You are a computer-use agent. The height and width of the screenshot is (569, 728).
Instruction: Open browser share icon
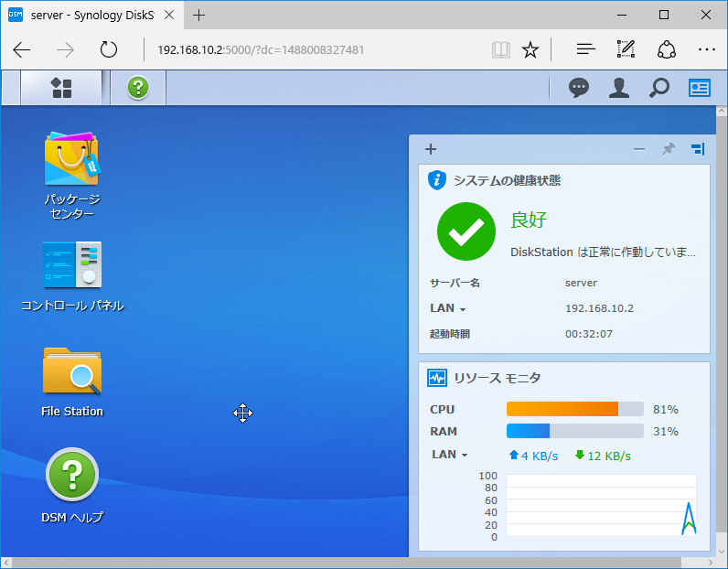tap(666, 49)
